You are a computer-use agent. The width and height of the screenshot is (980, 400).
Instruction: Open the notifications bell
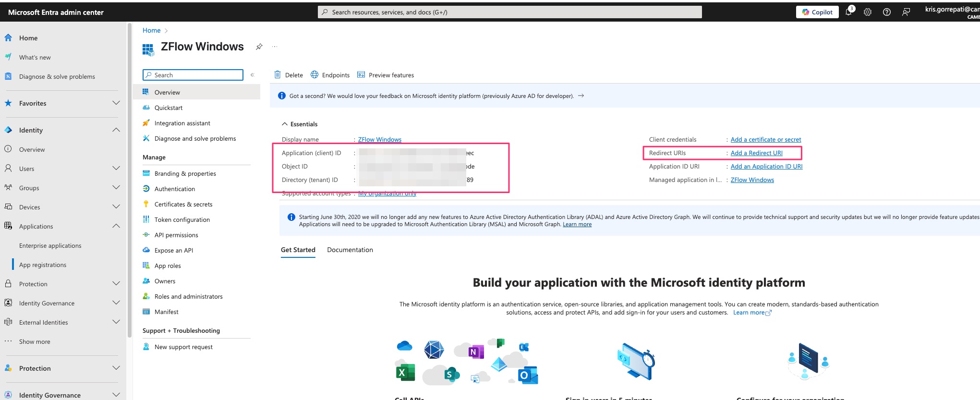pyautogui.click(x=848, y=12)
